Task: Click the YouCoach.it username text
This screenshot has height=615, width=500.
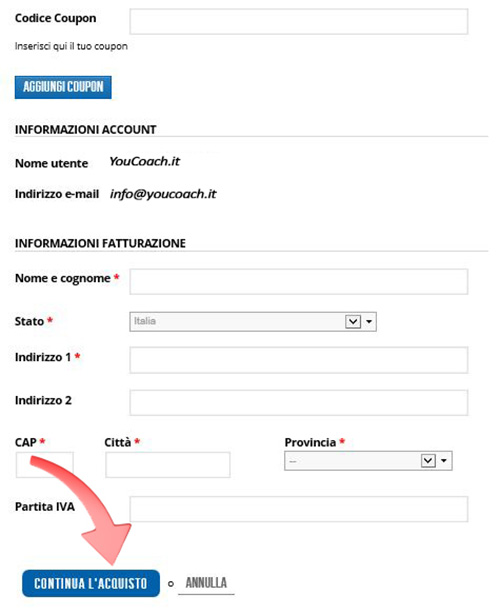Action: (144, 161)
